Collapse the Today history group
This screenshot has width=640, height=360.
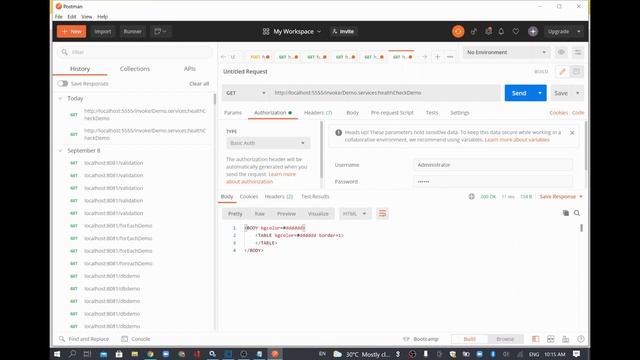coord(60,98)
